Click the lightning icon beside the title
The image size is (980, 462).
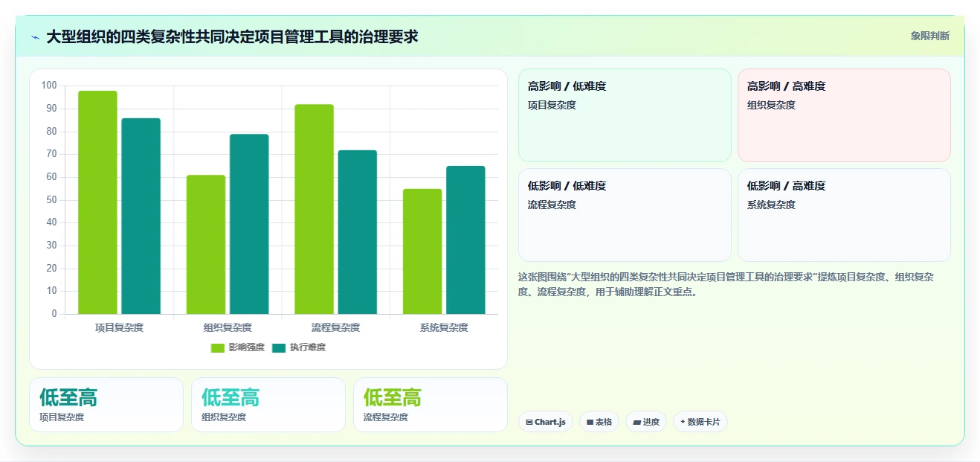tap(35, 37)
